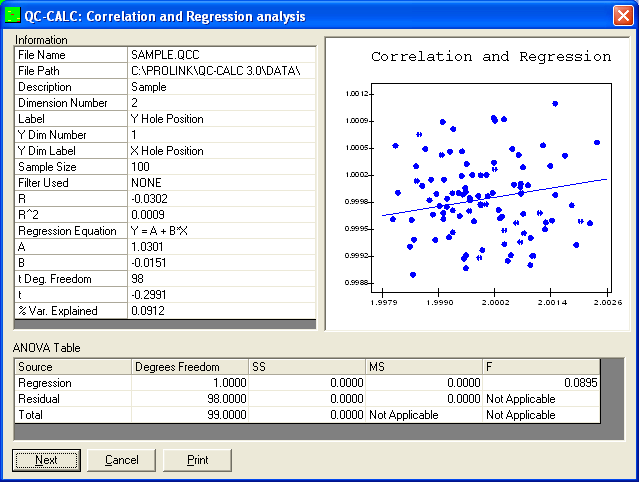Click the Correlation and Regression chart title
The width and height of the screenshot is (639, 482).
[x=491, y=57]
